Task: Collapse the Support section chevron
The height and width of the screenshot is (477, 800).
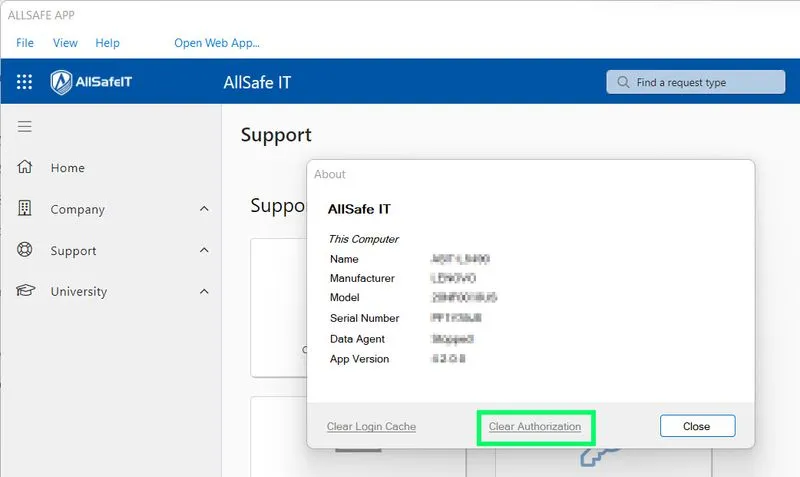Action: [x=204, y=250]
